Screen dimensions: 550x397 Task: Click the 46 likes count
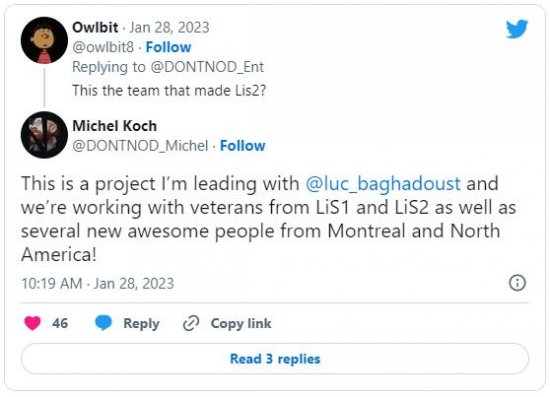click(60, 323)
